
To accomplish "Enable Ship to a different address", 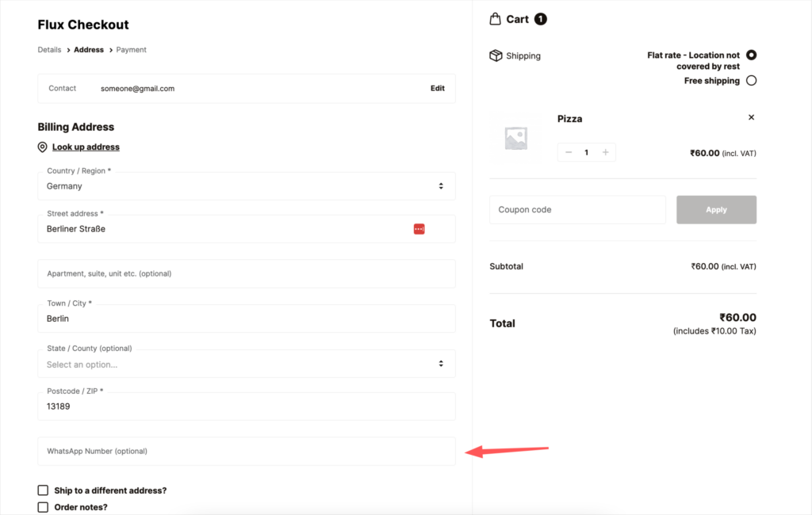I will 42,490.
